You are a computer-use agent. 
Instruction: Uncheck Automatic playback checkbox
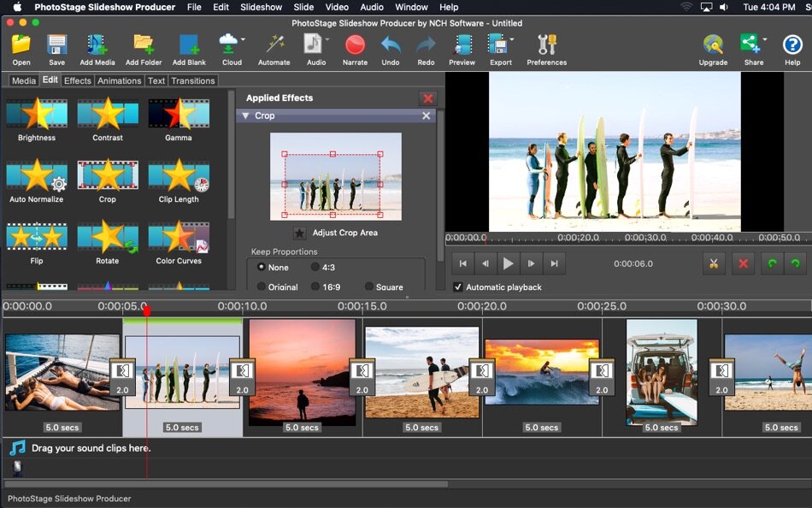tap(458, 286)
